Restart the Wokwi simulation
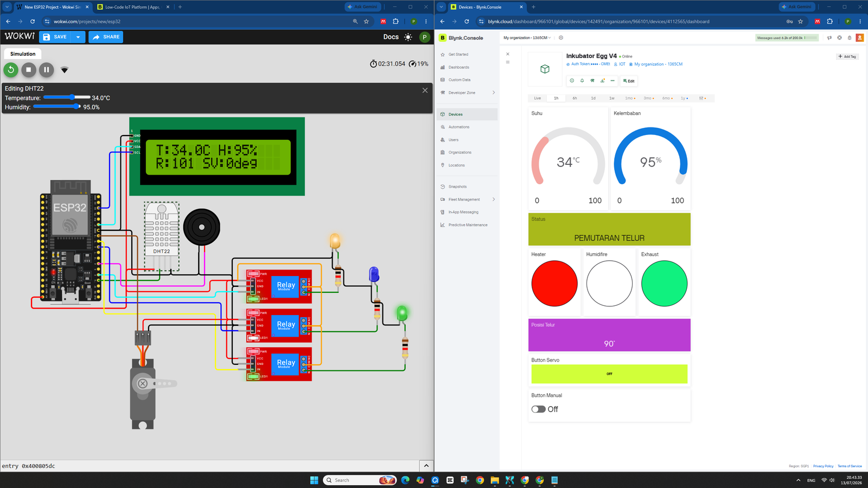The height and width of the screenshot is (488, 868). point(11,69)
